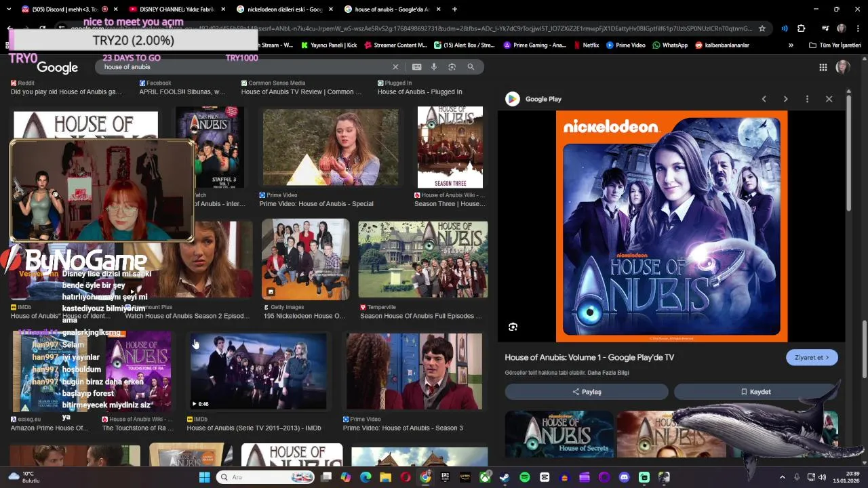Open the Alert Box Streamlabs bookmark
Viewport: 868px width, 488px height.
pos(465,45)
